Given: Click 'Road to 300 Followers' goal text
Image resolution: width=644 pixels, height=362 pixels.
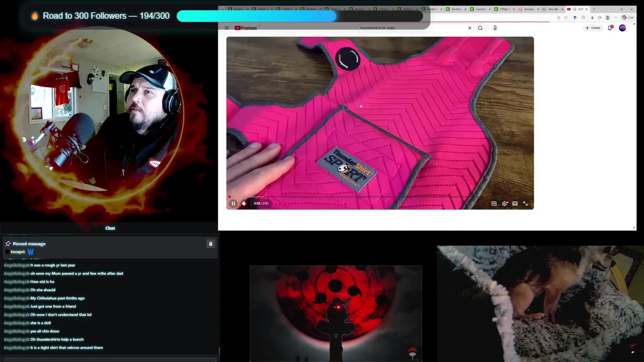Looking at the screenshot, I should click(x=106, y=16).
